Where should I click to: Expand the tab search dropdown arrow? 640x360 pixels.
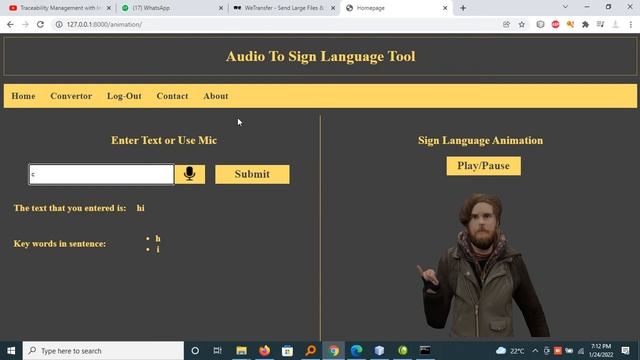565,7
